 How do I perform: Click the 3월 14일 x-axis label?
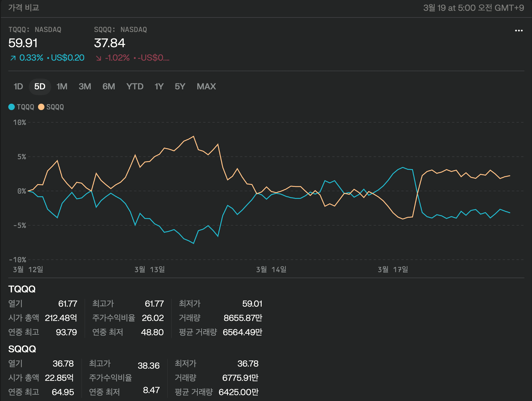click(271, 269)
